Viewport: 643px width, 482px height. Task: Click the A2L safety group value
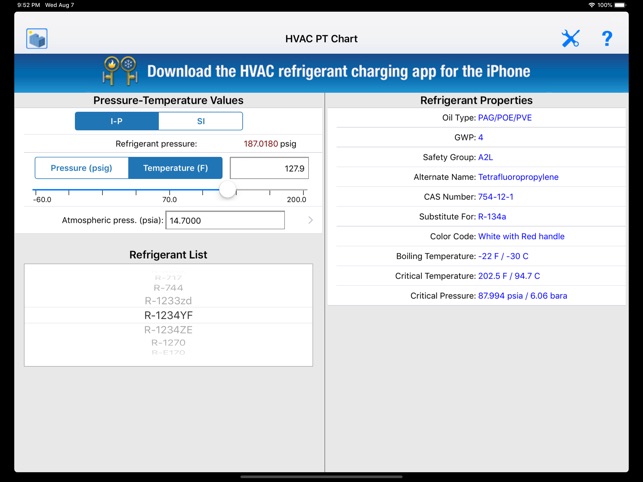pos(486,157)
